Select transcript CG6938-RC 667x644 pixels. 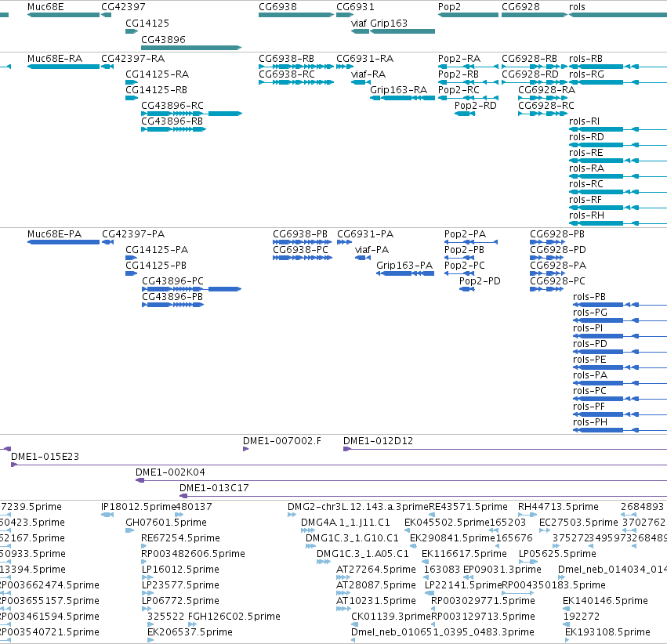[287, 74]
